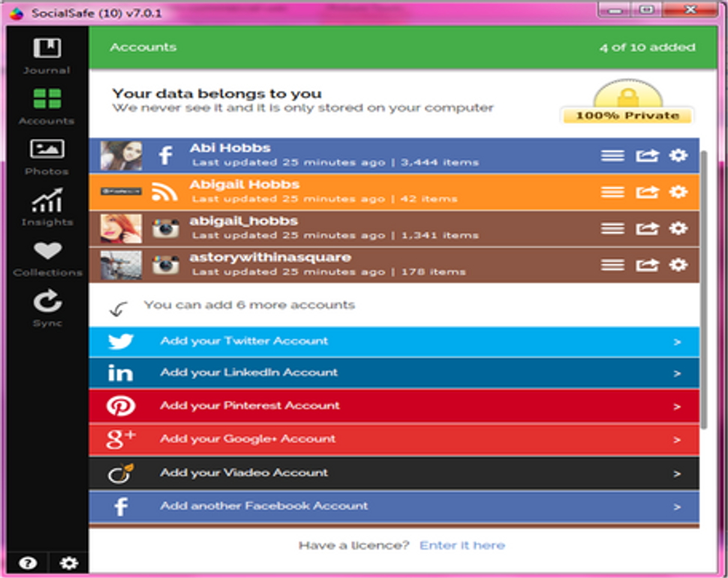This screenshot has height=578, width=728.
Task: Click RSS icon on Abigail Hobbs row
Action: 165,191
